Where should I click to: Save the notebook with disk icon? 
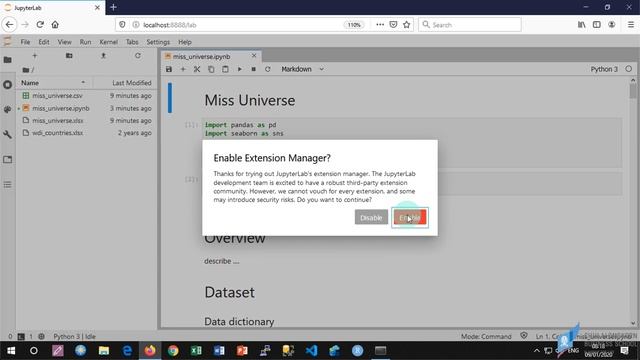coord(169,69)
